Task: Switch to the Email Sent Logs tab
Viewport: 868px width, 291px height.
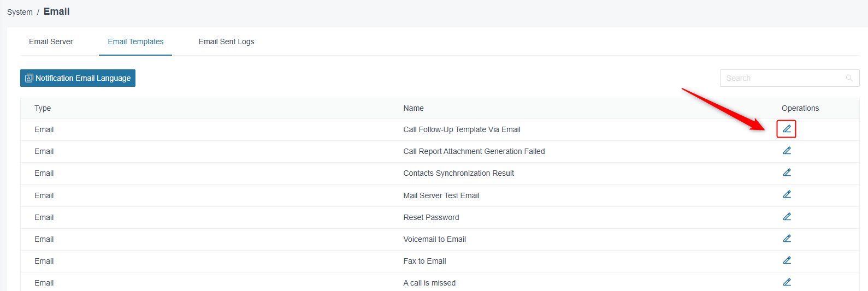Action: [226, 41]
